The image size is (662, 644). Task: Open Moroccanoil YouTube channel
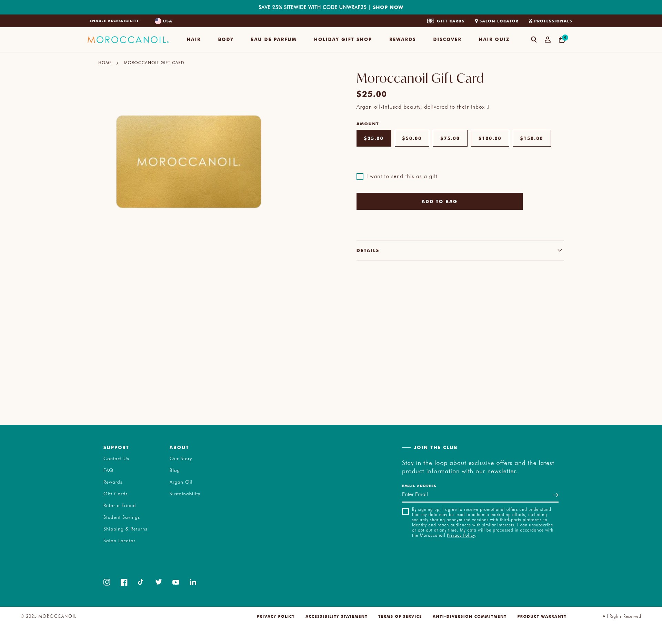pyautogui.click(x=176, y=582)
